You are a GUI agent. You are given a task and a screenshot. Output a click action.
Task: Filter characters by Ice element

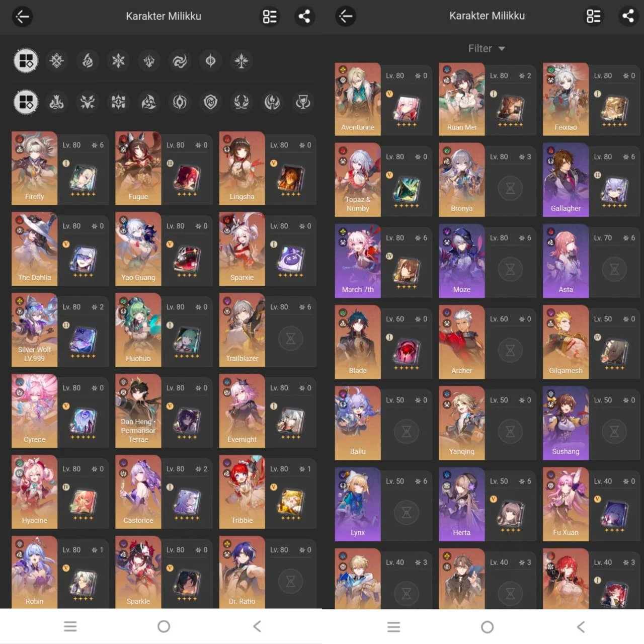(x=118, y=61)
